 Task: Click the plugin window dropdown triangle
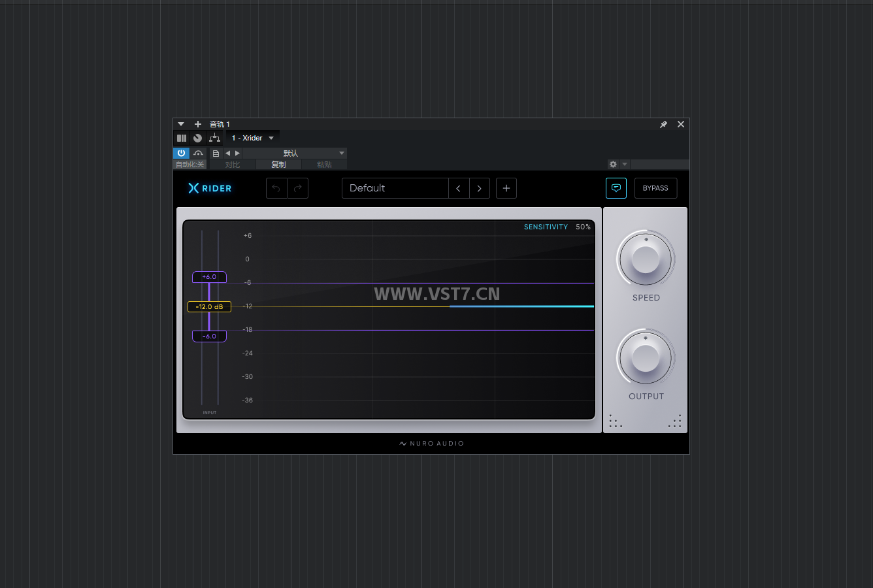click(x=181, y=124)
